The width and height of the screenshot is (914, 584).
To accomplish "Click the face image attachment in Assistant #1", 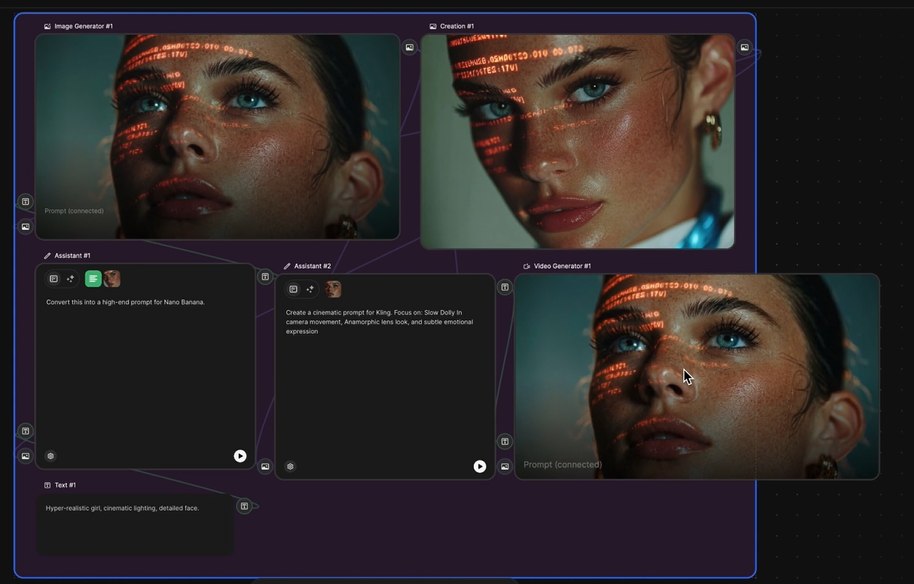I will click(x=112, y=279).
